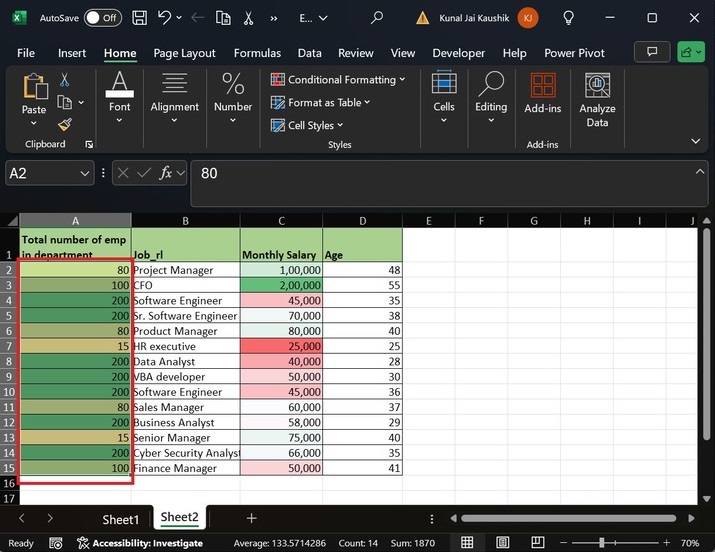Open the Name Box dropdown arrow
The width and height of the screenshot is (715, 552).
(x=85, y=173)
